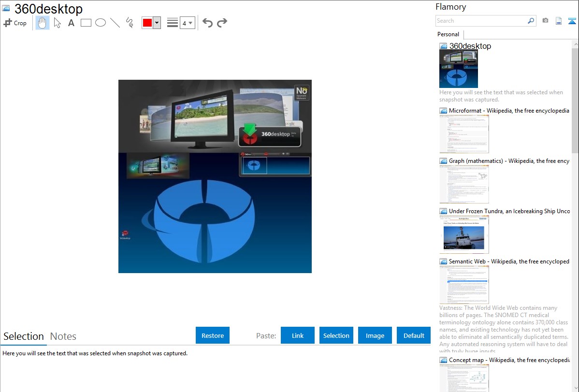Click in the Flamory search field

[481, 21]
